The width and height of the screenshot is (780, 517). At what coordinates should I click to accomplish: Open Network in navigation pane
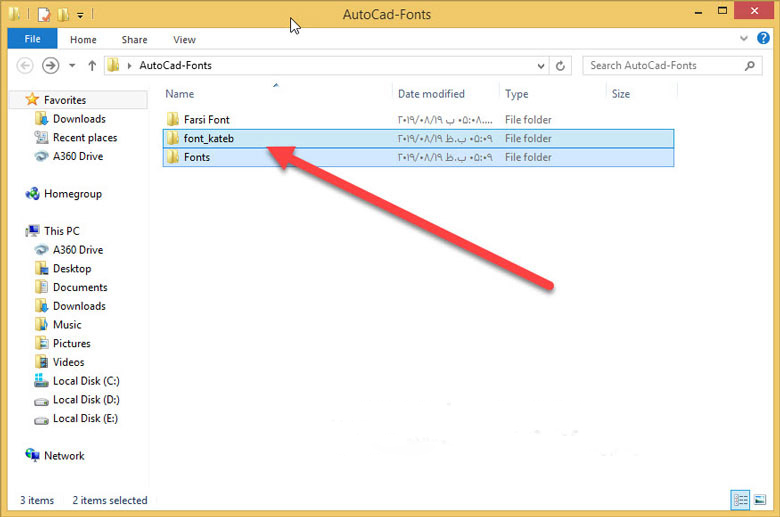click(x=64, y=456)
